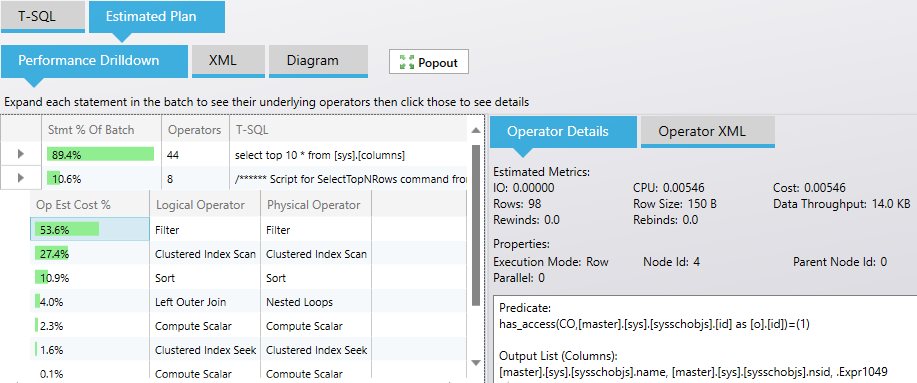
Task: Show the Operator Details tab
Action: click(x=563, y=132)
